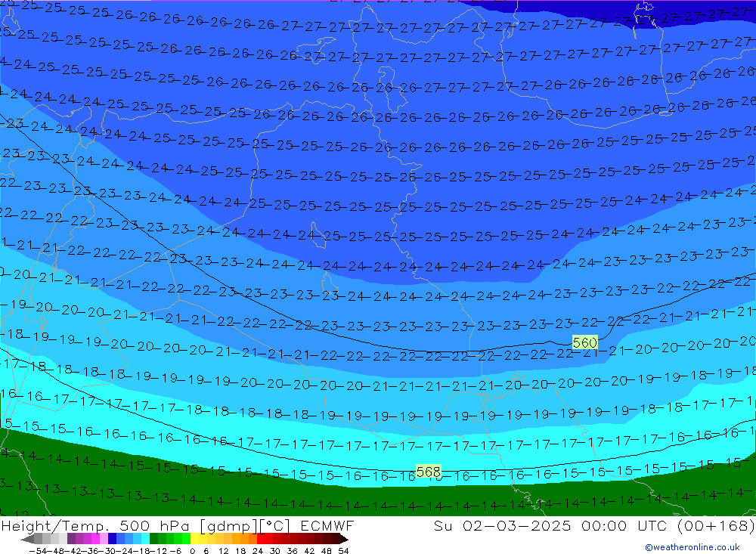Click the grey left arrow of color scale
756x554 pixels.
tap(27, 539)
